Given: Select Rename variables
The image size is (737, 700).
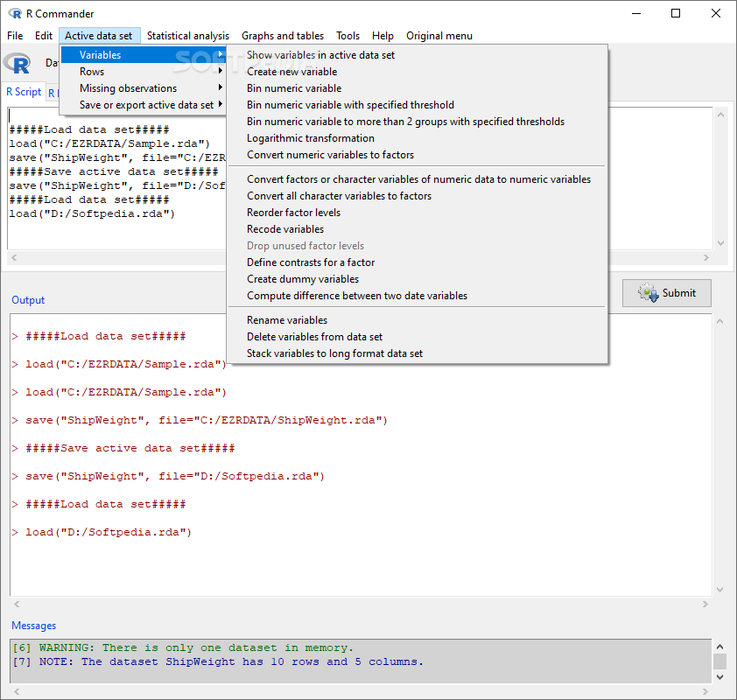Looking at the screenshot, I should pos(418,320).
